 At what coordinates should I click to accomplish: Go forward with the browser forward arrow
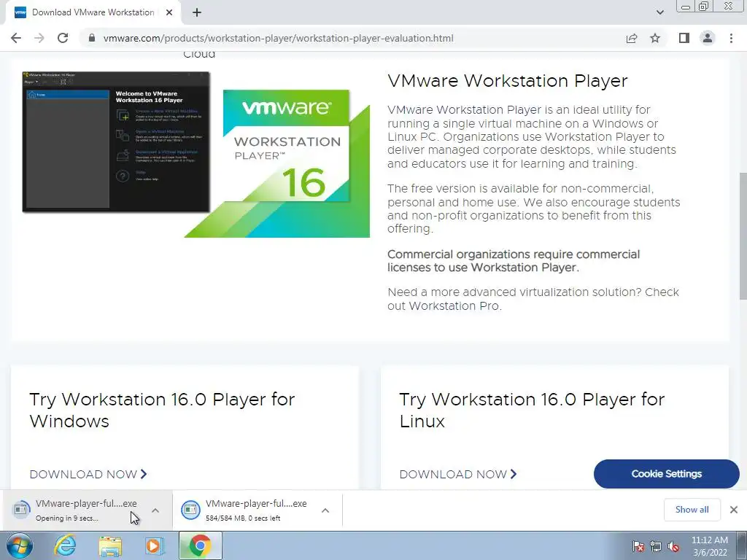coord(39,38)
